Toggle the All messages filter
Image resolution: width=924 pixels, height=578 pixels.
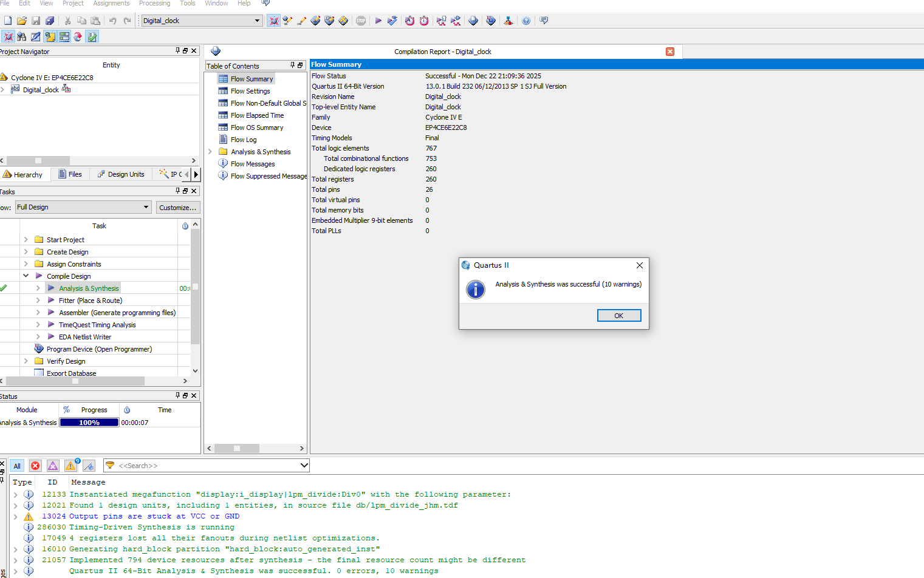point(17,466)
